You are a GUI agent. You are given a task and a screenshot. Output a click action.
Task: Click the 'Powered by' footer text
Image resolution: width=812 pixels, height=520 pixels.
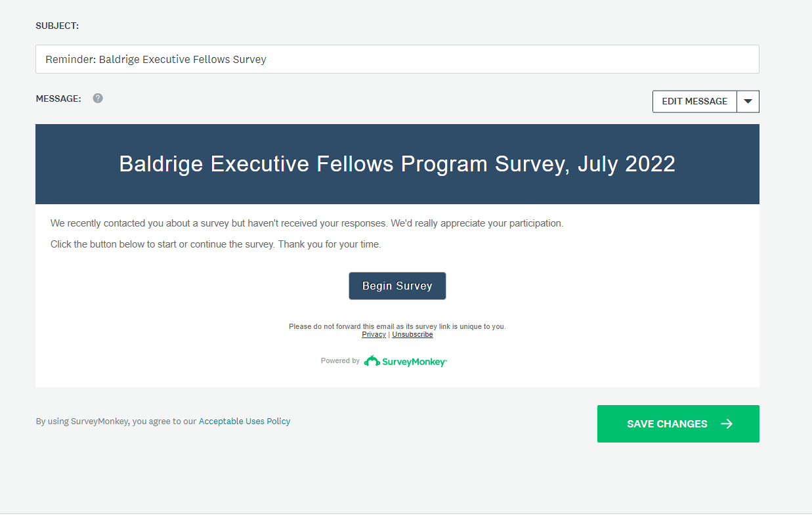click(x=340, y=360)
